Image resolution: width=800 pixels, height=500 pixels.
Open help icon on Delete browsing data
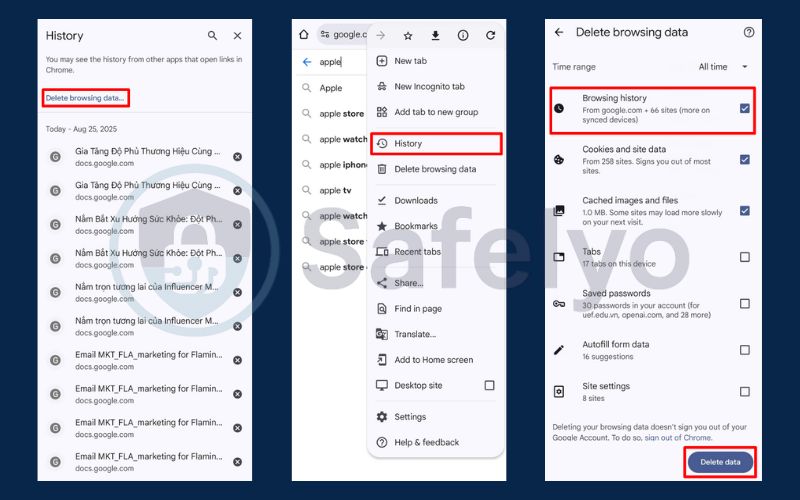[x=748, y=32]
